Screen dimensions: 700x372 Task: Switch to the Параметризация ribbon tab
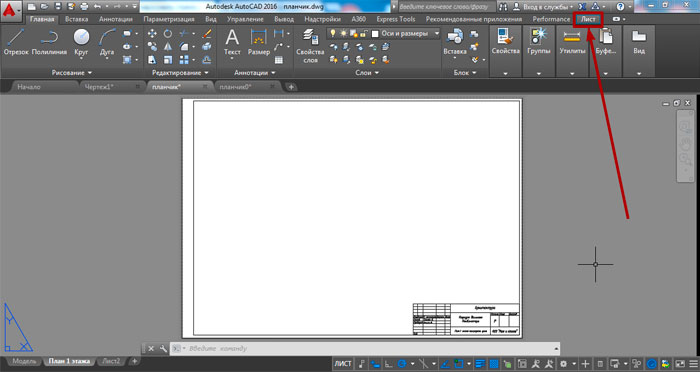point(169,19)
